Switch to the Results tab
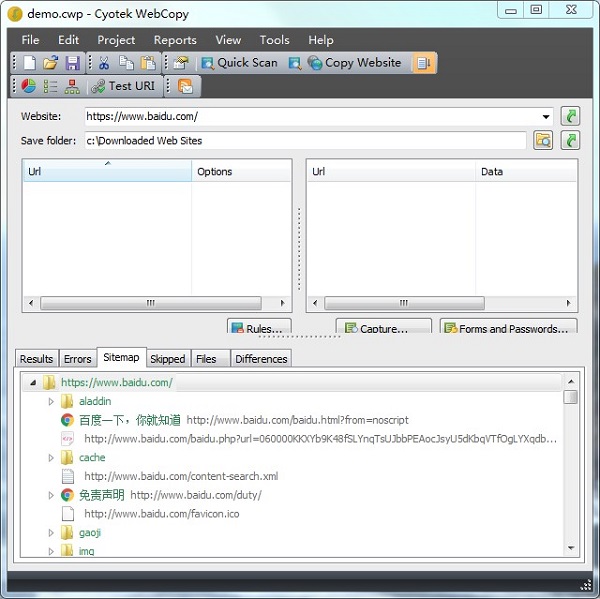This screenshot has height=599, width=600. [36, 359]
